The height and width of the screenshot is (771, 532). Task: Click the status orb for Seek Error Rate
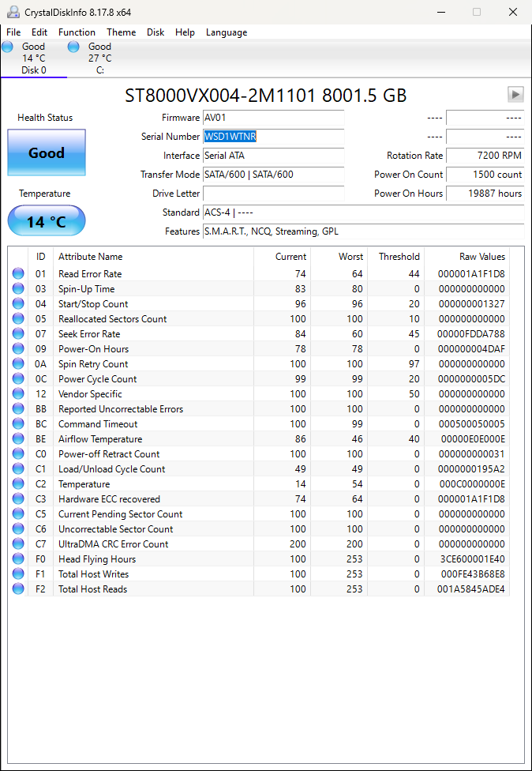point(18,334)
